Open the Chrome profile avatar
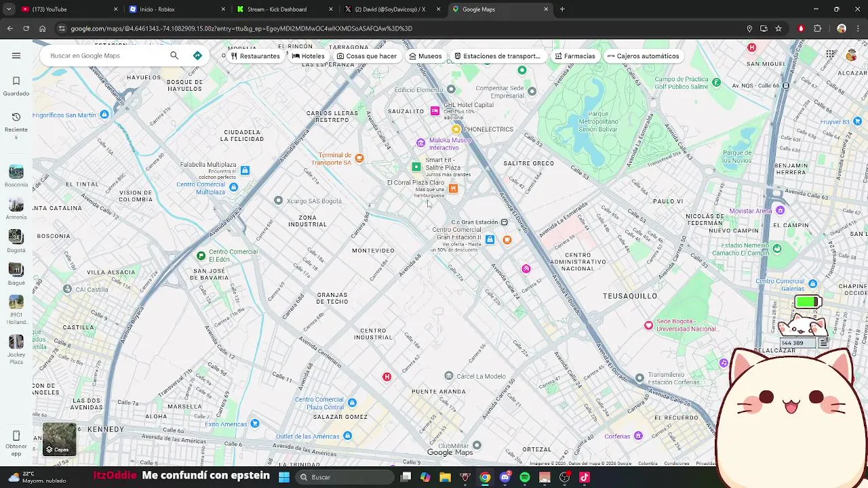The image size is (868, 488). [842, 28]
